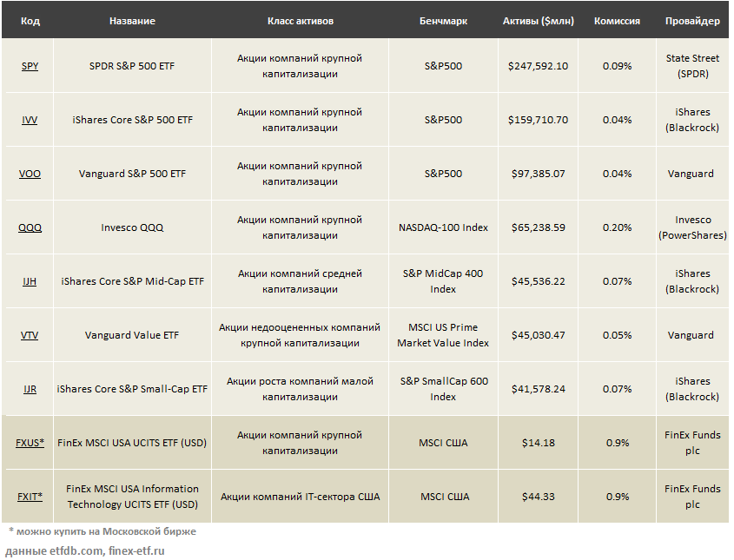
Task: Open the IJH ticker link
Action: 30,281
